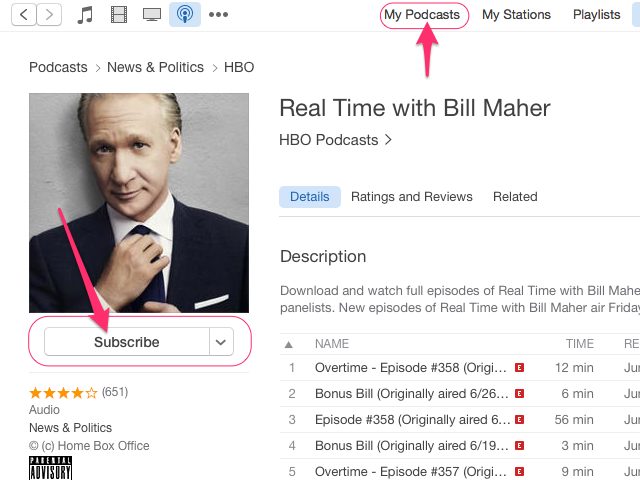Click the HBO breadcrumb link
Viewport: 640px width, 480px height.
coord(239,67)
